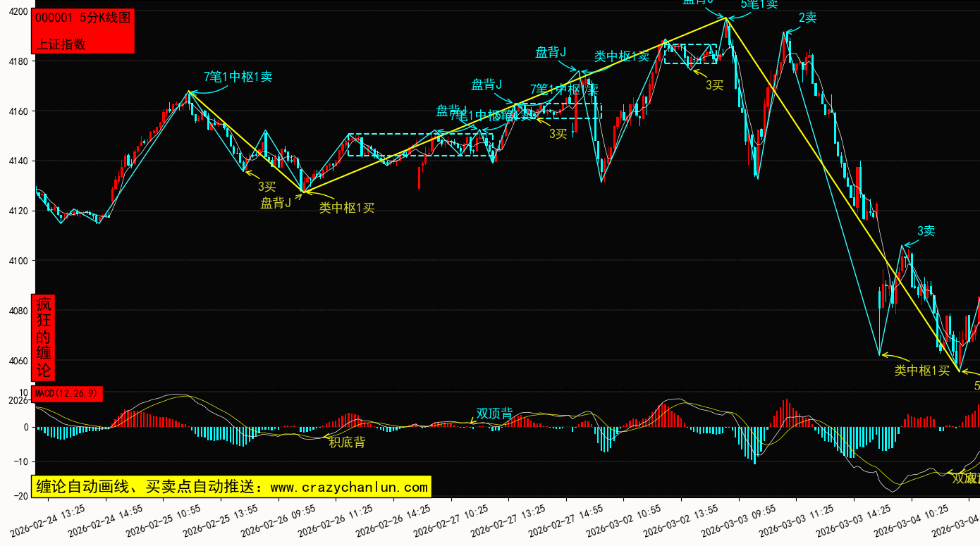The image size is (980, 546).
Task: Select the 2026-03-02 13:55 time label
Action: (682, 519)
